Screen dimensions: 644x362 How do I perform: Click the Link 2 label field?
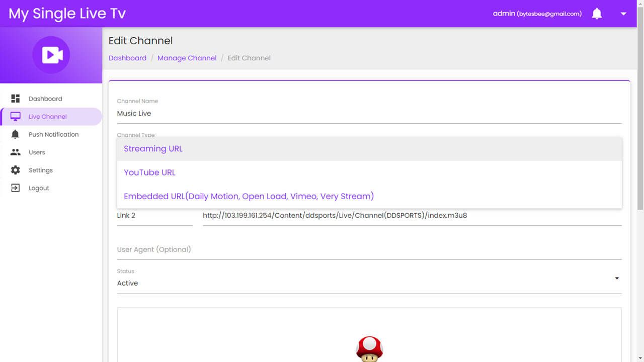click(154, 216)
